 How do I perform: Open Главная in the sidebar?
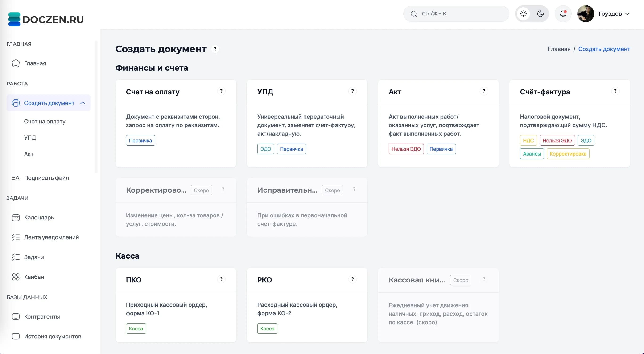48,63
